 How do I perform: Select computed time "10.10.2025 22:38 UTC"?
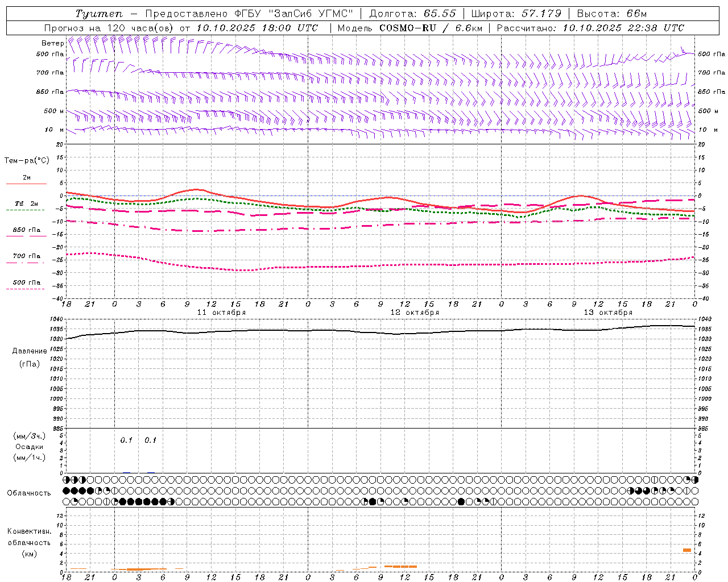(623, 28)
